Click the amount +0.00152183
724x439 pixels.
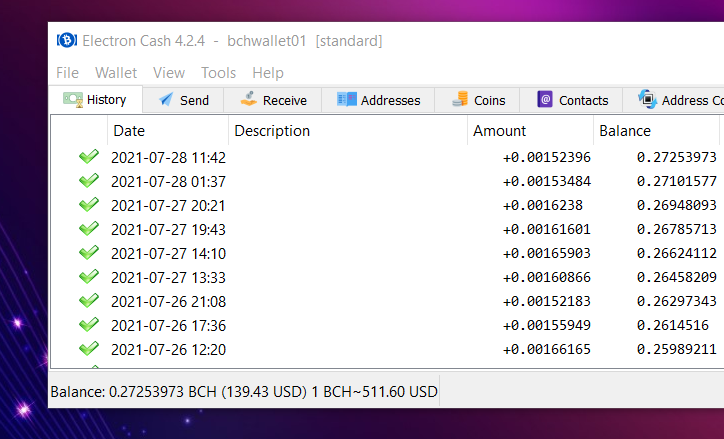point(547,301)
